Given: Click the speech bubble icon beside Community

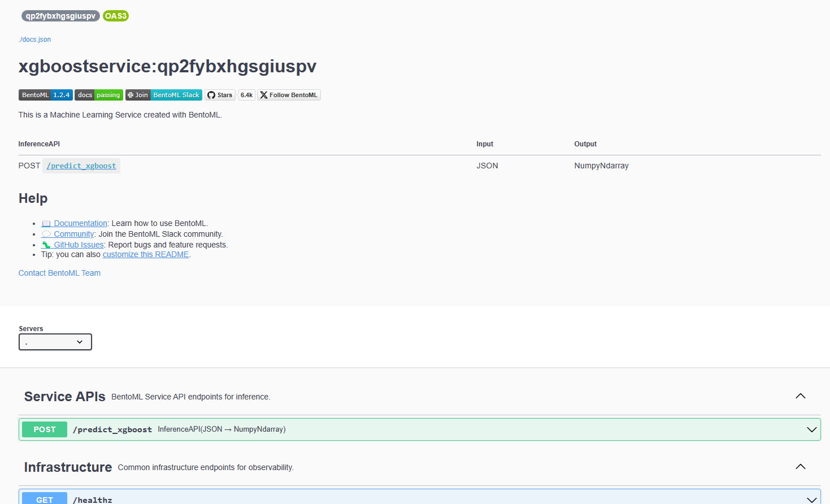Looking at the screenshot, I should click(x=46, y=233).
